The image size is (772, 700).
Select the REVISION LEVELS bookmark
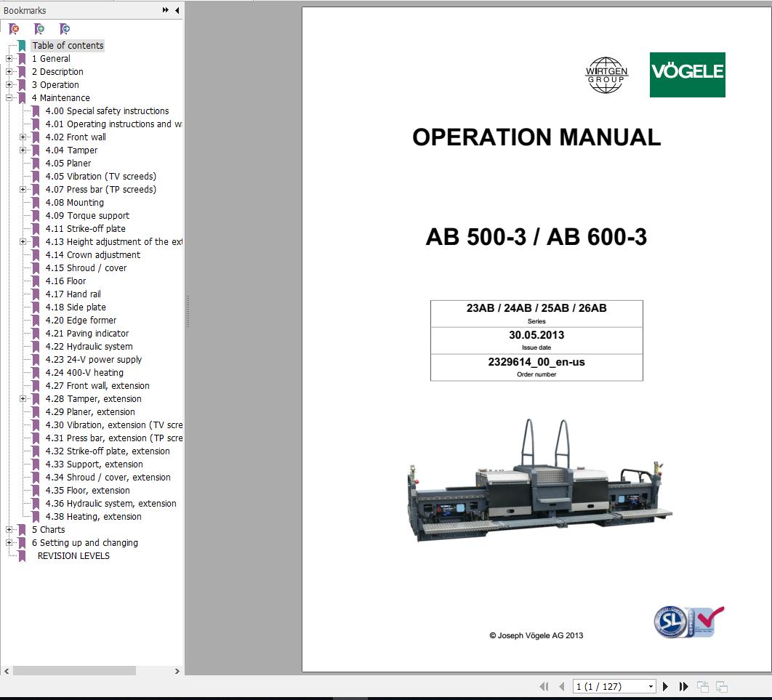pyautogui.click(x=73, y=556)
